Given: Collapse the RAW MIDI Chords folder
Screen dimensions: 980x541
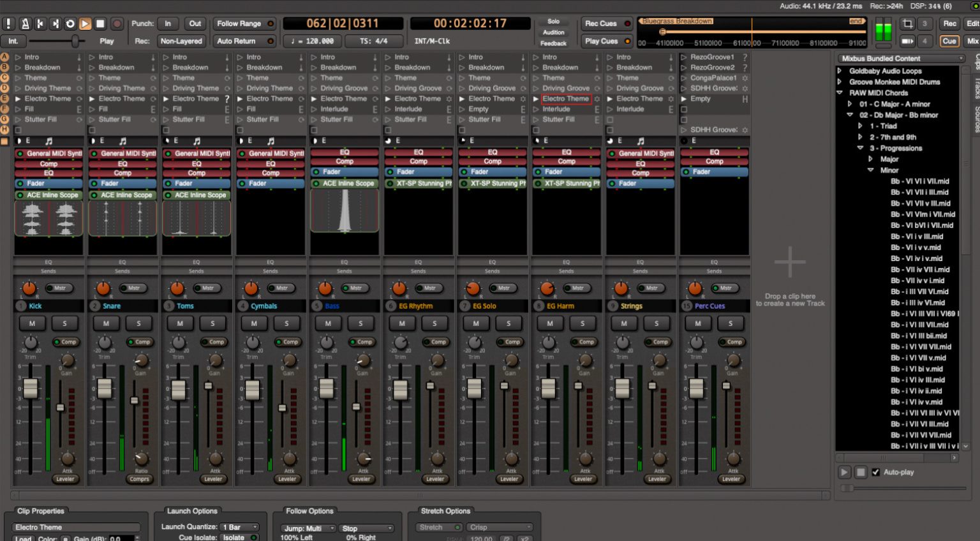Looking at the screenshot, I should click(839, 93).
